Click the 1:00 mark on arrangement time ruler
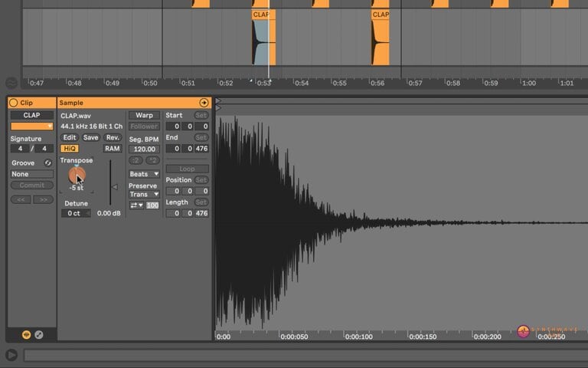 click(x=529, y=83)
